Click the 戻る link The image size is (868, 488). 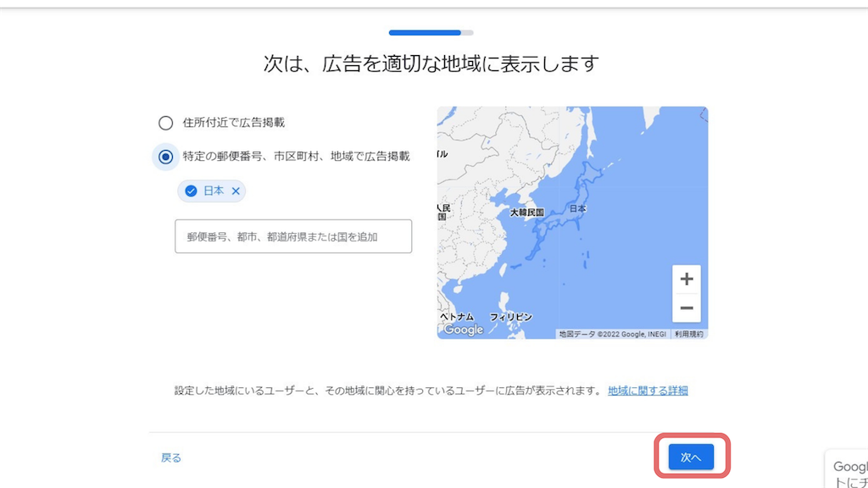(x=171, y=457)
